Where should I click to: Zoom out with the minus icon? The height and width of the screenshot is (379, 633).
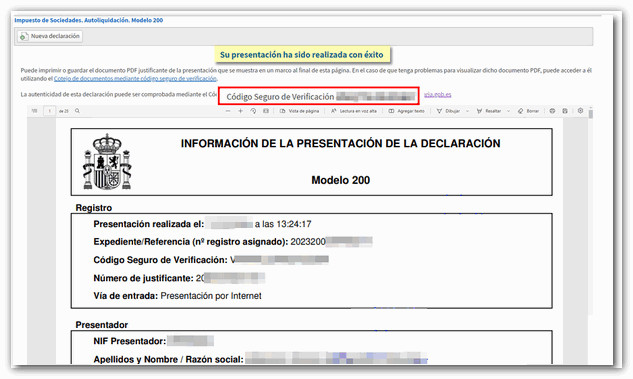228,111
